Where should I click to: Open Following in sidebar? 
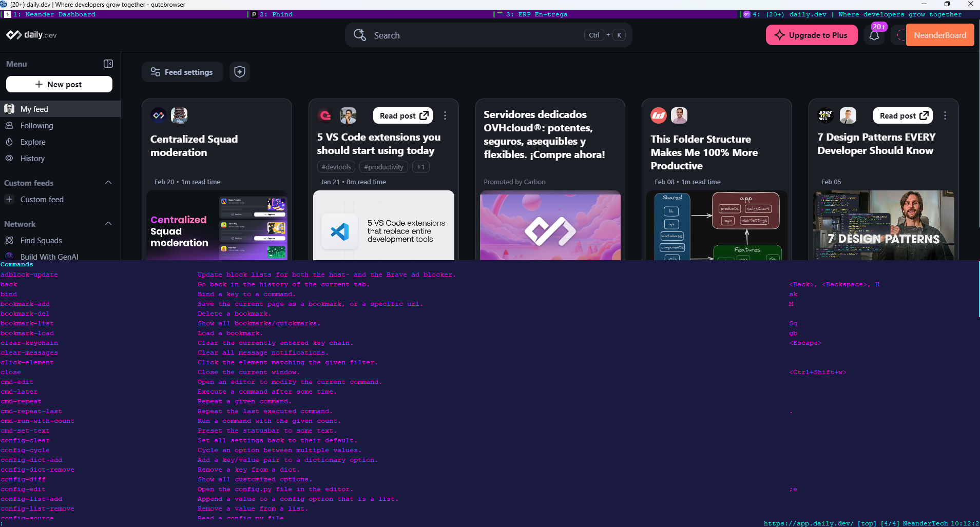[x=60, y=125]
